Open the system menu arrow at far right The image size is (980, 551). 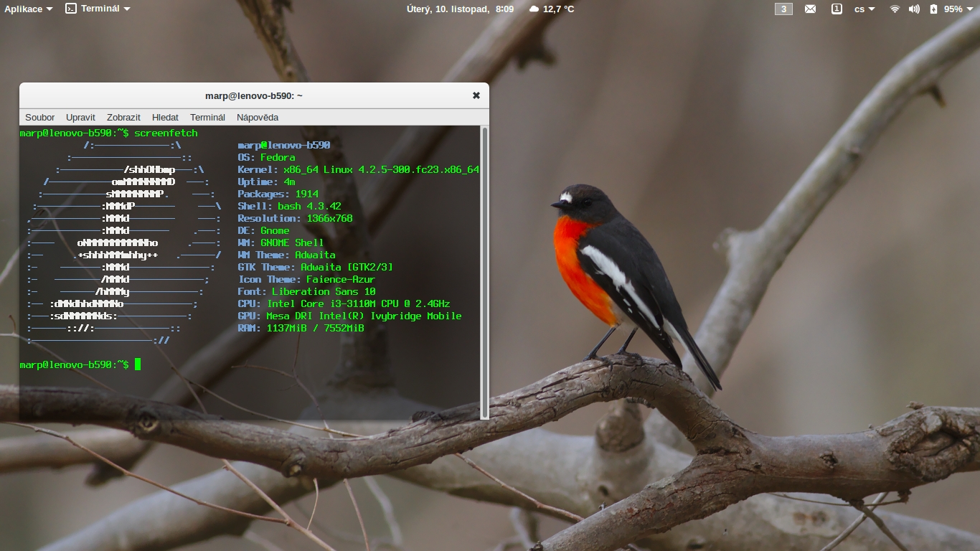[971, 9]
